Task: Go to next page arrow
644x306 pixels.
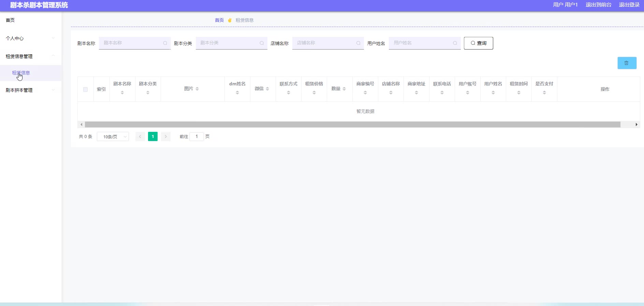Action: [x=166, y=137]
